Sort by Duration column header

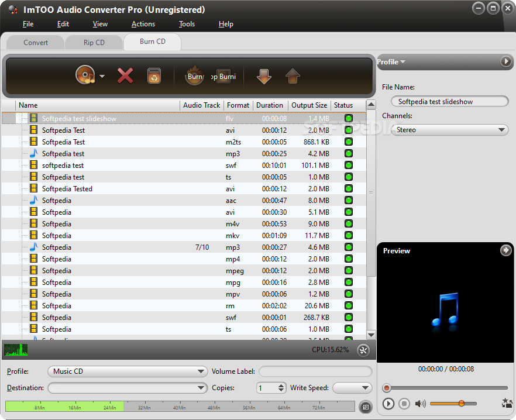pyautogui.click(x=270, y=105)
